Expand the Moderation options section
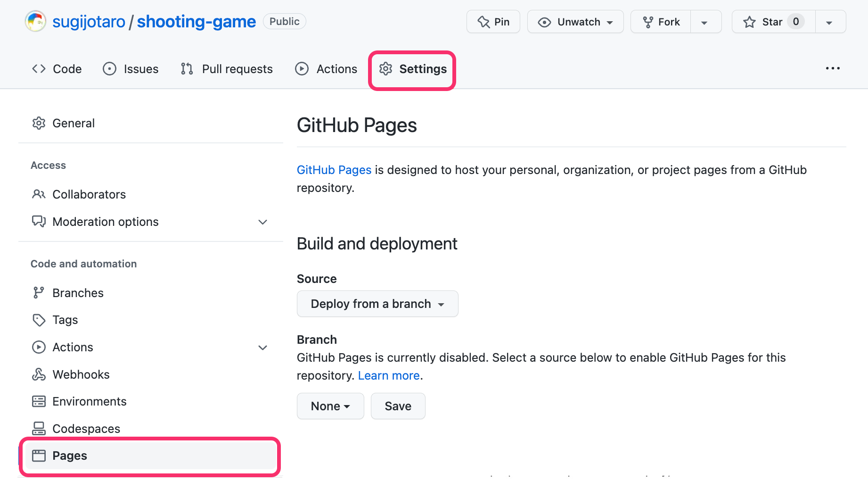Viewport: 868px width, 489px height. 262,222
